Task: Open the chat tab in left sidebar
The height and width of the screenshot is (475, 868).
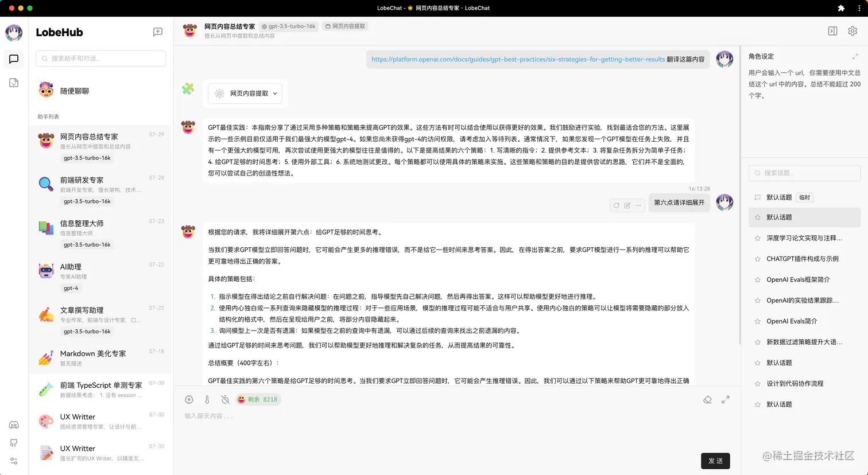Action: click(x=14, y=59)
